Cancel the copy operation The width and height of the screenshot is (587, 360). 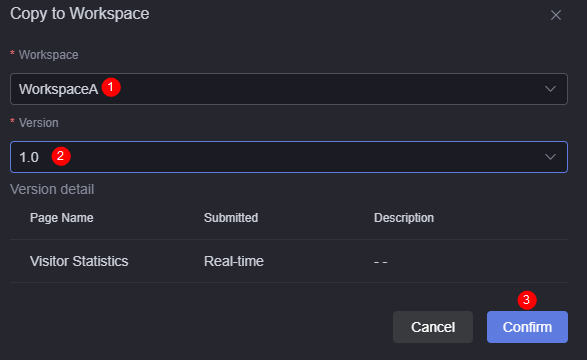tap(433, 327)
